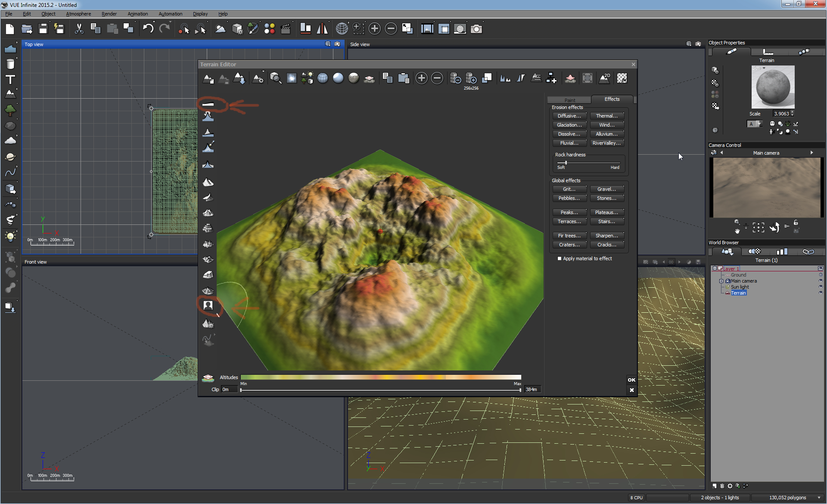Click the Undo icon in main toolbar

(x=148, y=29)
